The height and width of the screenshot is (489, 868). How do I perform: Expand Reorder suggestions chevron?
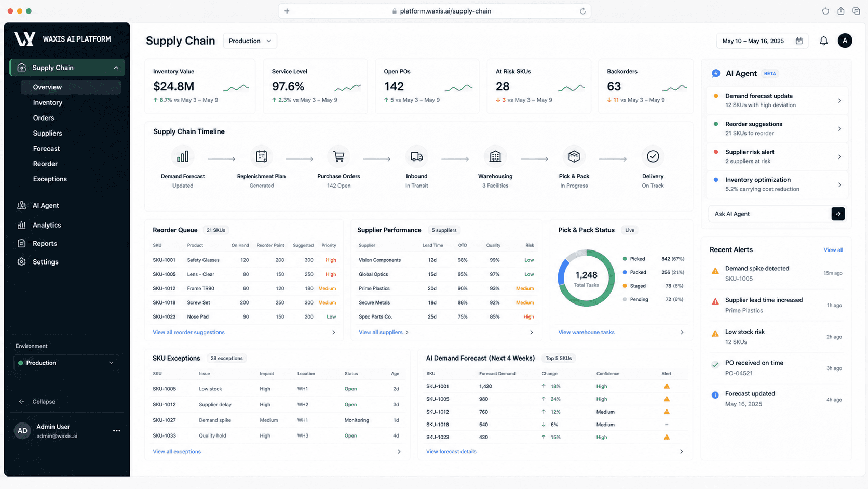click(x=839, y=129)
